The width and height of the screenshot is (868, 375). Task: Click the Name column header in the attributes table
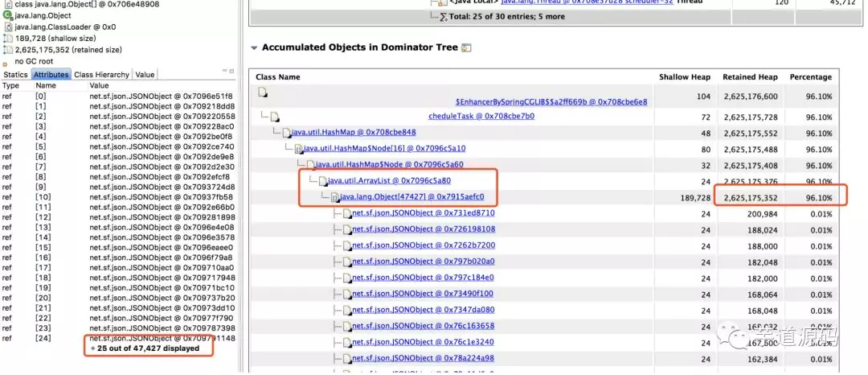tap(46, 86)
